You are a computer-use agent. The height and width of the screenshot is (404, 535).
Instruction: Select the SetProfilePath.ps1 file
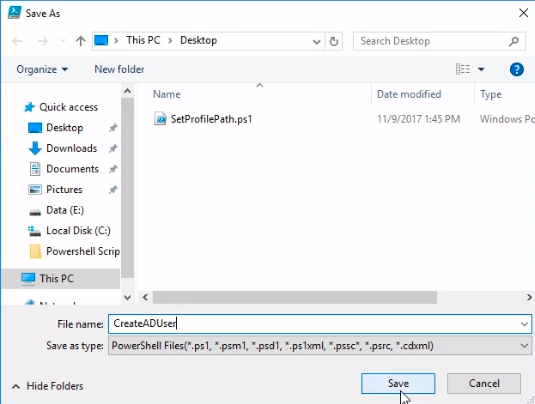(211, 119)
